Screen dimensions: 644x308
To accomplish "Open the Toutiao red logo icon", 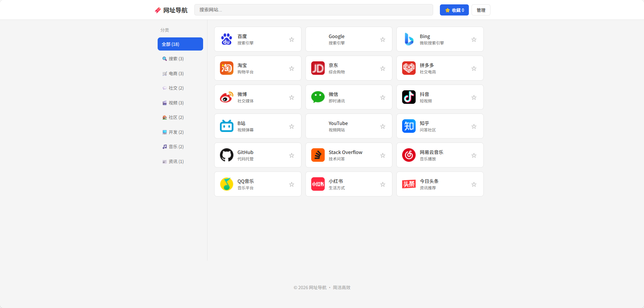I will [x=409, y=184].
